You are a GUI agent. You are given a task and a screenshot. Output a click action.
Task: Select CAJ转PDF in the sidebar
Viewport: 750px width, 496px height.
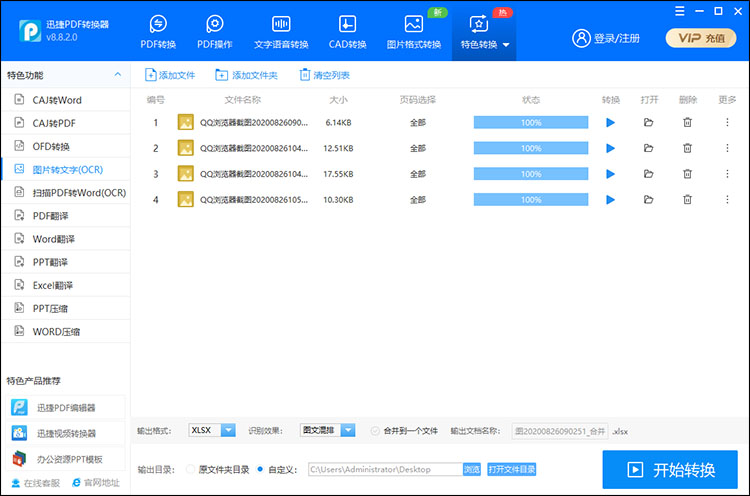[66, 123]
